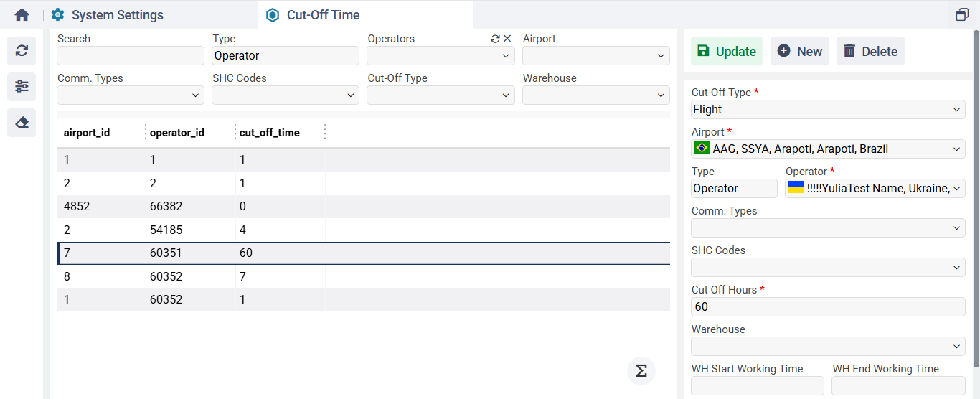Click the sigma summary button
The width and height of the screenshot is (980, 399).
click(641, 370)
